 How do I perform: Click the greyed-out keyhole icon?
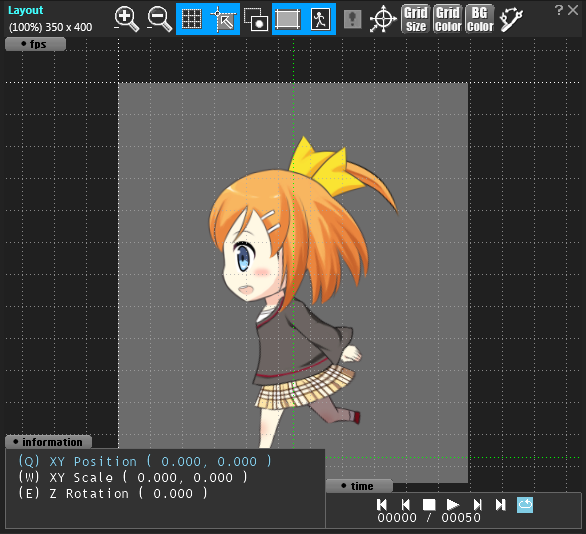click(x=352, y=19)
